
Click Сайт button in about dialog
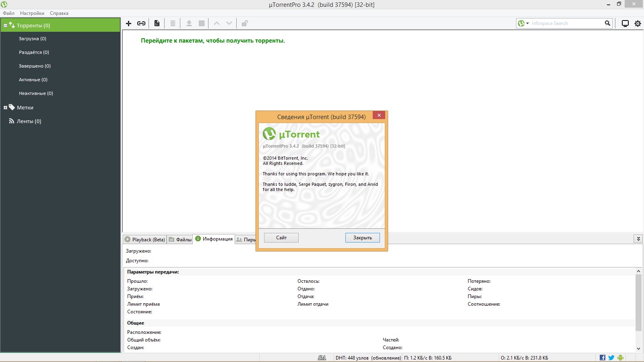(281, 238)
